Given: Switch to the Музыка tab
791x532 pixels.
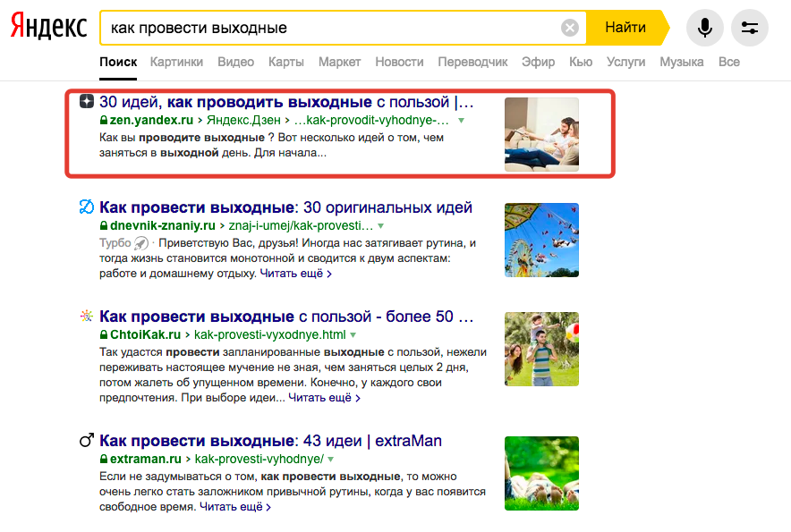Looking at the screenshot, I should click(682, 62).
